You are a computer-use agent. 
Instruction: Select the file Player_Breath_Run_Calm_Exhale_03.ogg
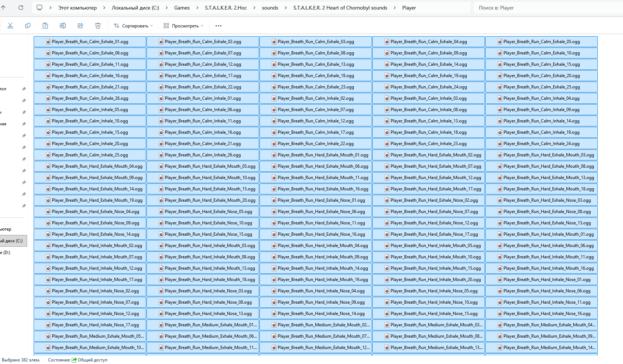tap(316, 42)
